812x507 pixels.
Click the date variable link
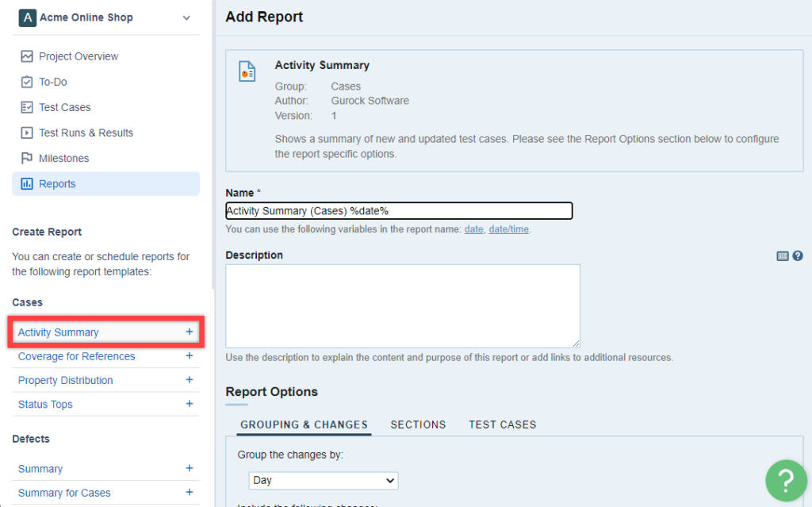point(473,229)
